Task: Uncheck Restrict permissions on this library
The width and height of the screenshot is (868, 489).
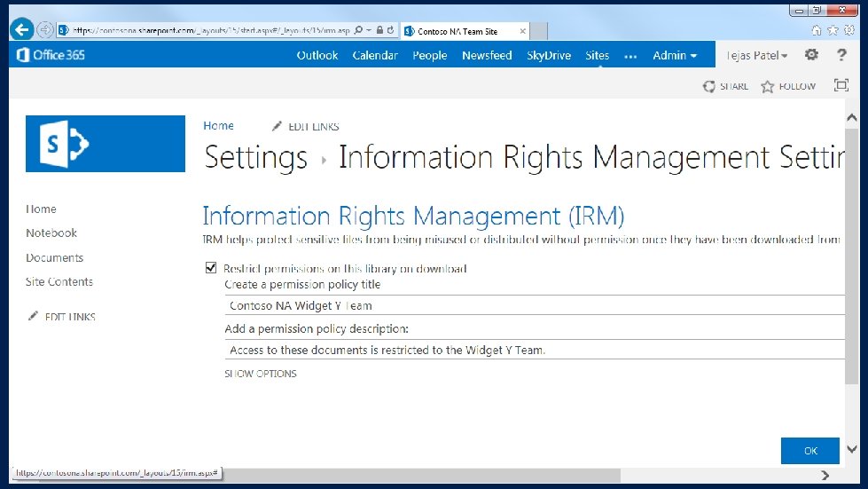Action: coord(211,267)
